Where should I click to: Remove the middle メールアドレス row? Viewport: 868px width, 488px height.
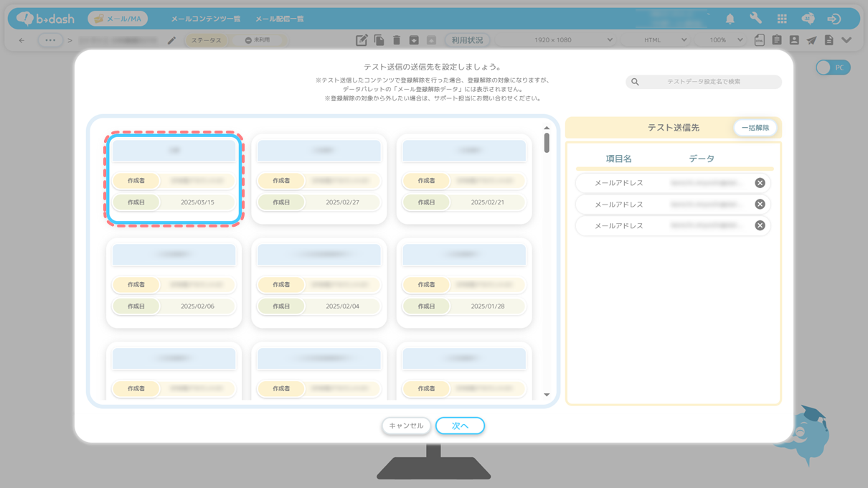pyautogui.click(x=760, y=205)
